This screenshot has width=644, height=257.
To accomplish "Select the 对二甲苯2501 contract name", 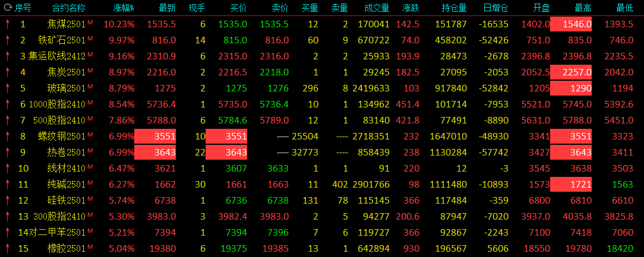I will point(57,232).
